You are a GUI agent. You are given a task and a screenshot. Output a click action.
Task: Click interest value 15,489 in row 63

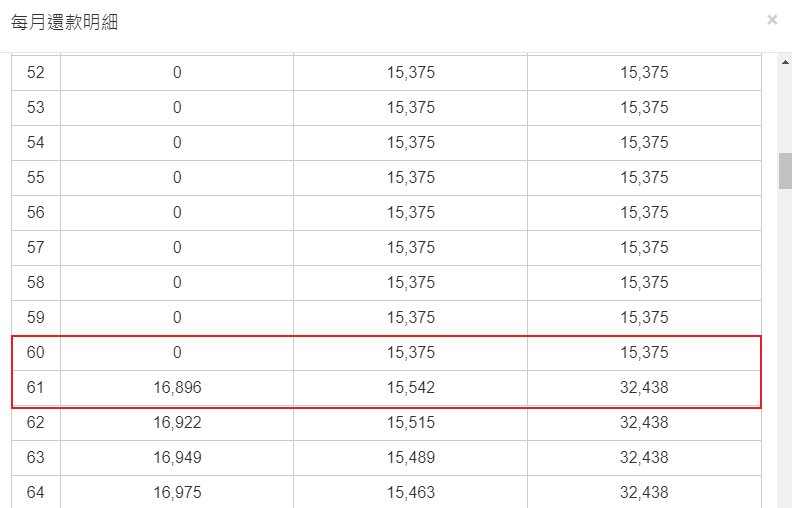[x=411, y=458]
